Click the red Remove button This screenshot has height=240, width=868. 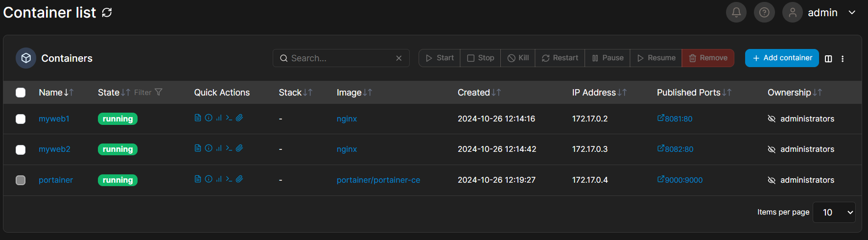(708, 58)
